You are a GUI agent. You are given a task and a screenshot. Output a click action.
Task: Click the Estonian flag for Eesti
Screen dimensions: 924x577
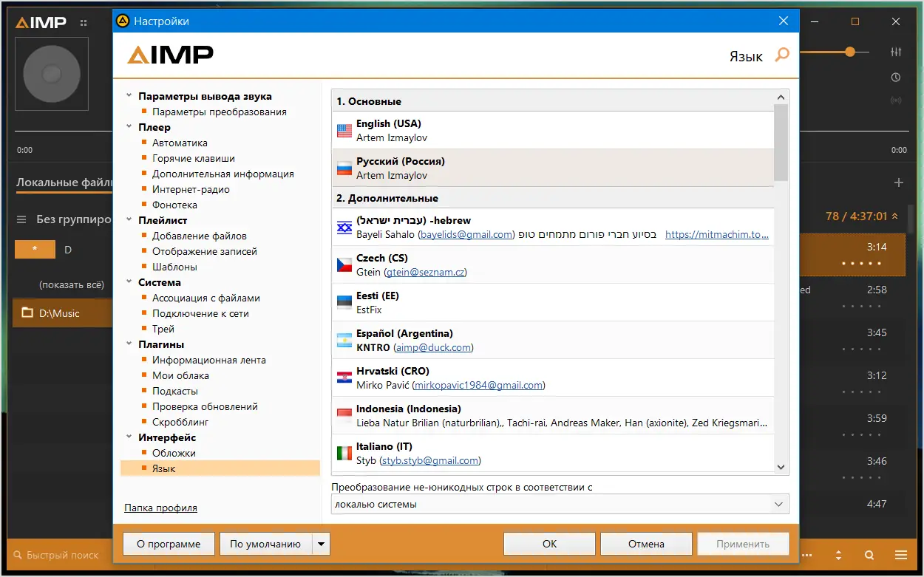click(344, 303)
